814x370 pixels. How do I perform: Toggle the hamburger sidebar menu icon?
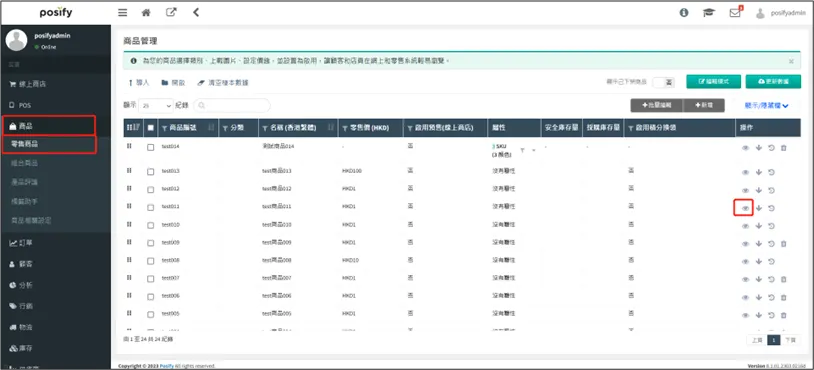[123, 13]
